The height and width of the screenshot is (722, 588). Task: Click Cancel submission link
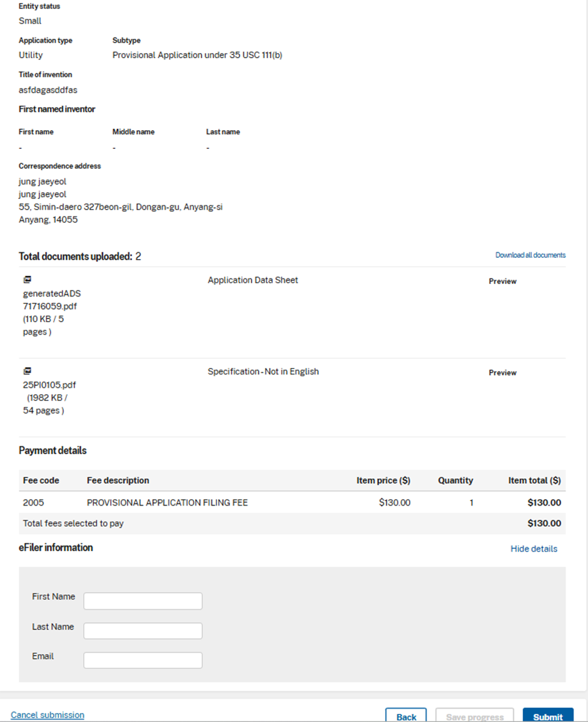click(x=48, y=715)
